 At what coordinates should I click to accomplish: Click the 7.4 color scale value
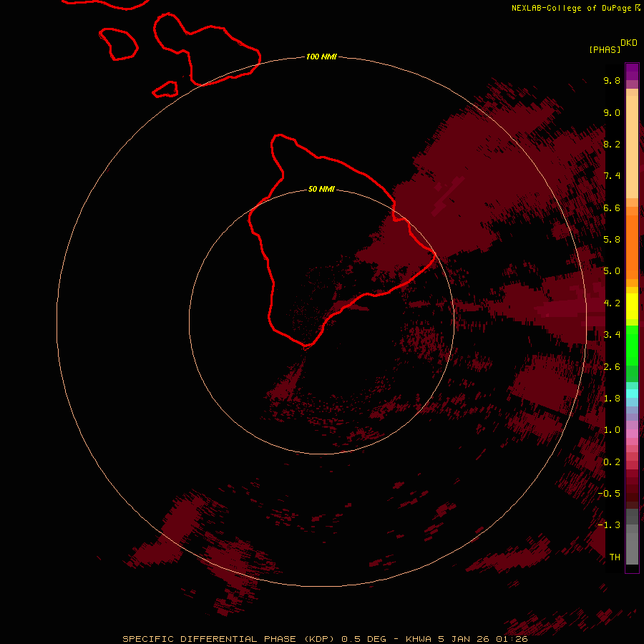(x=612, y=176)
